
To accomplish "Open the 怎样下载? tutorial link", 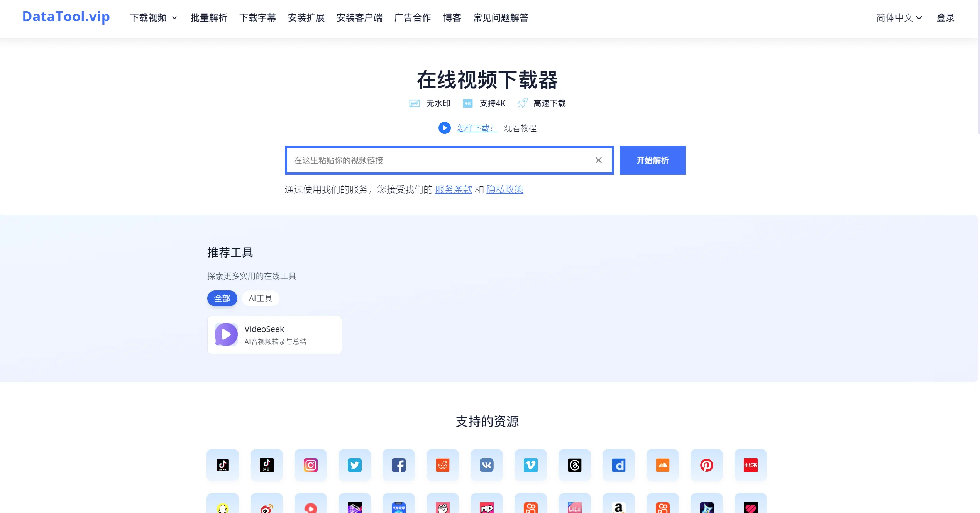I will (x=477, y=128).
